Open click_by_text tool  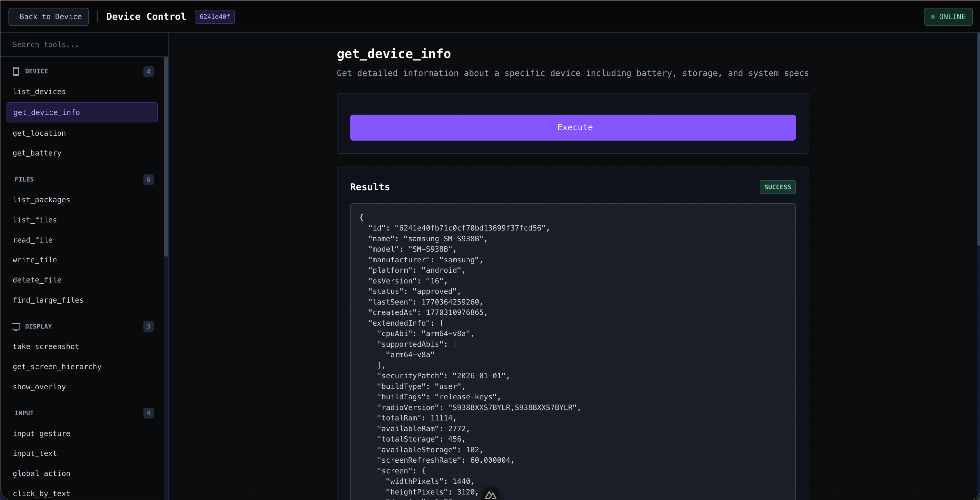pos(82,494)
